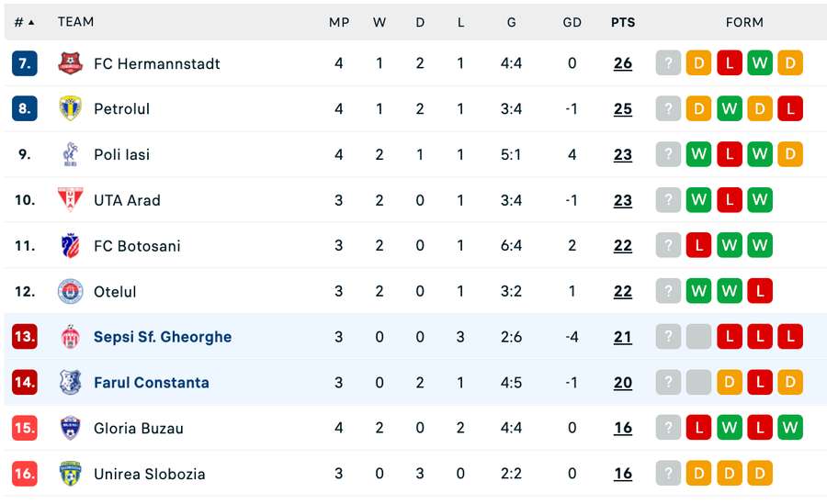The height and width of the screenshot is (504, 827).
Task: Sort standings by PTS column header
Action: click(623, 22)
